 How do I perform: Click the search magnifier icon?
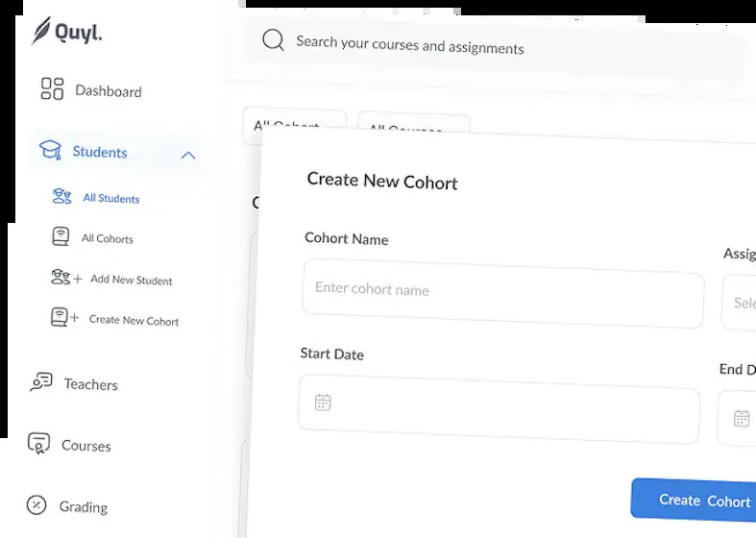[274, 40]
